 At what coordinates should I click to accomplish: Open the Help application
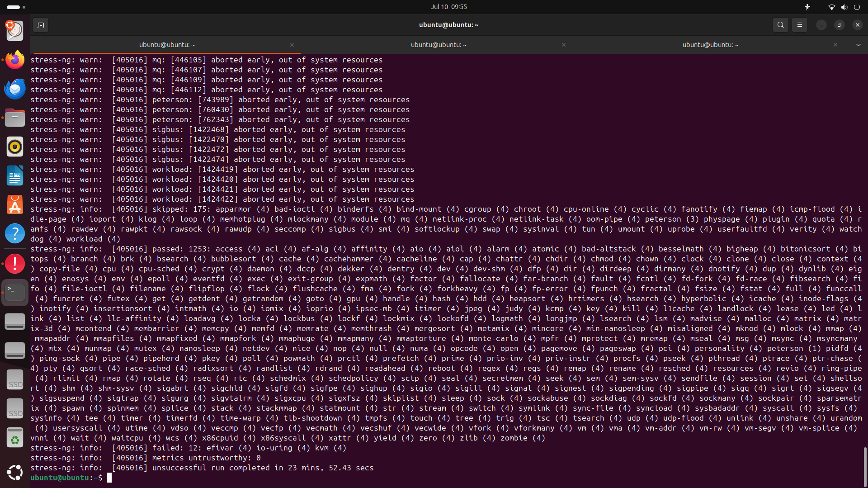pos(15,234)
